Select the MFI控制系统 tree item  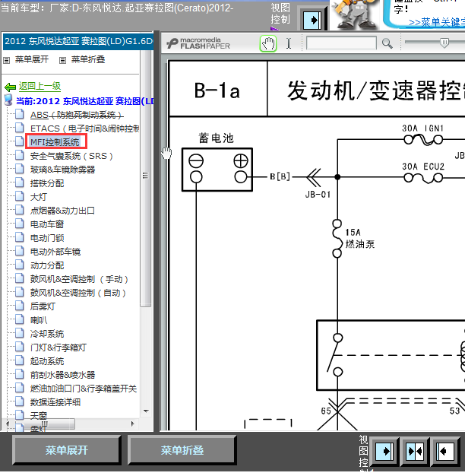[x=55, y=142]
